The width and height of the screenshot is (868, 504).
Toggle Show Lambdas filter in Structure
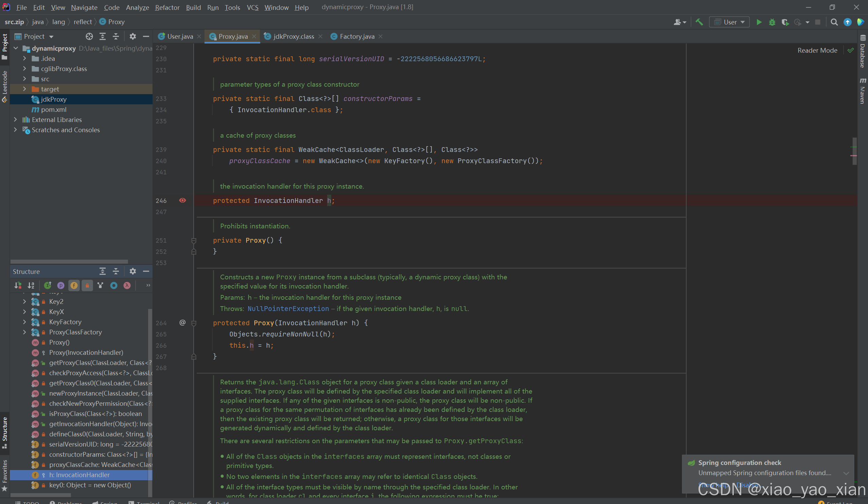click(x=127, y=285)
